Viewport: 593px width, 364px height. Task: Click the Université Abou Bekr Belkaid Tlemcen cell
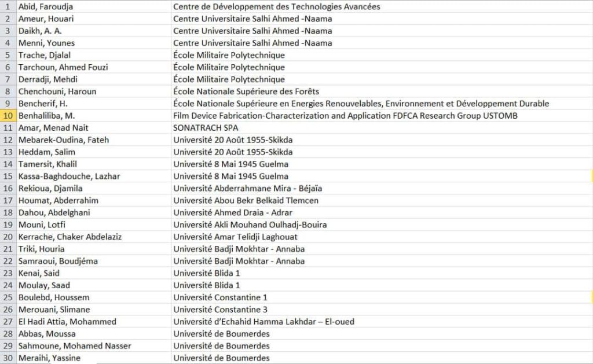pos(382,200)
